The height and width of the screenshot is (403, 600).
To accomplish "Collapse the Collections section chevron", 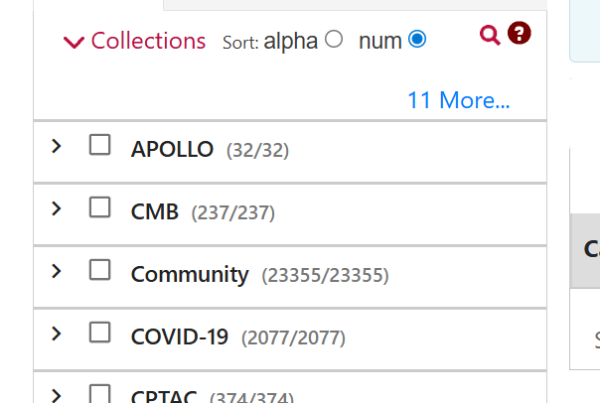I will click(x=74, y=42).
